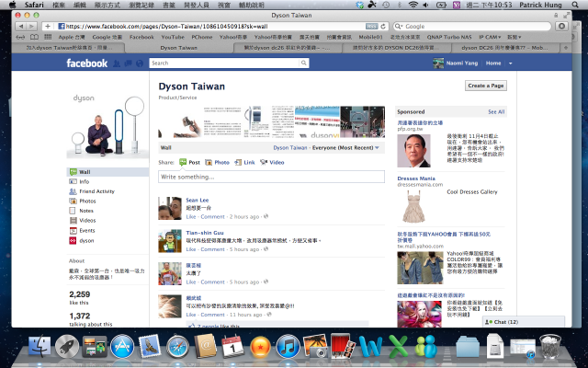Open Spotlight search in the menu bar
The width and height of the screenshot is (588, 368).
click(x=575, y=5)
